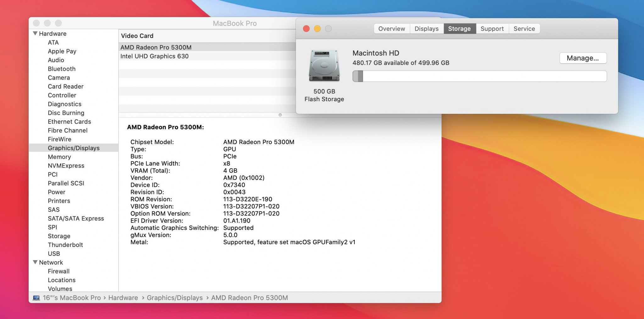
Task: Select AMD Radeon Pro 5300M video card row
Action: pos(208,47)
